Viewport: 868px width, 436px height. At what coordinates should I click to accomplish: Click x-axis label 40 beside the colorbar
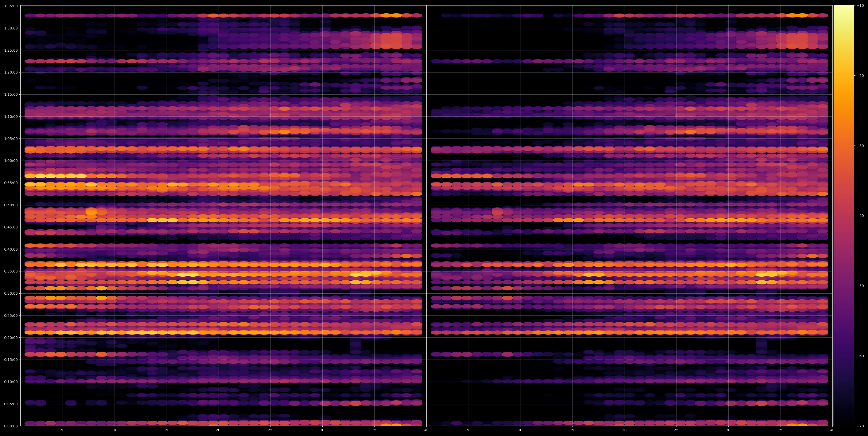[832, 430]
